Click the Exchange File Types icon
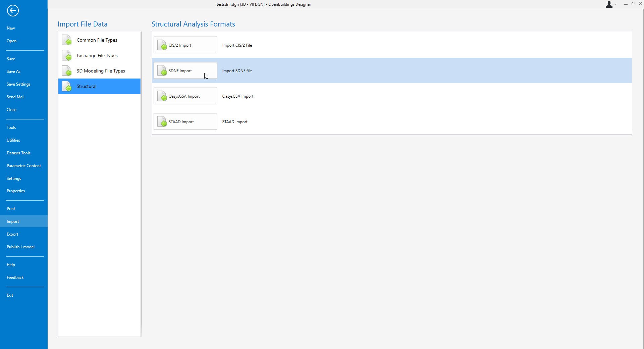Viewport: 644px width, 349px height. pyautogui.click(x=67, y=55)
